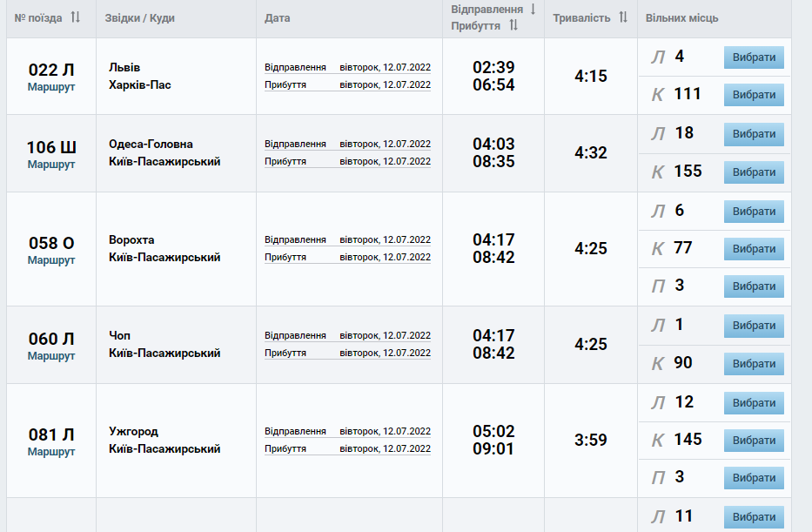The image size is (812, 532).
Task: Pick П class on train 058 О
Action: click(754, 286)
